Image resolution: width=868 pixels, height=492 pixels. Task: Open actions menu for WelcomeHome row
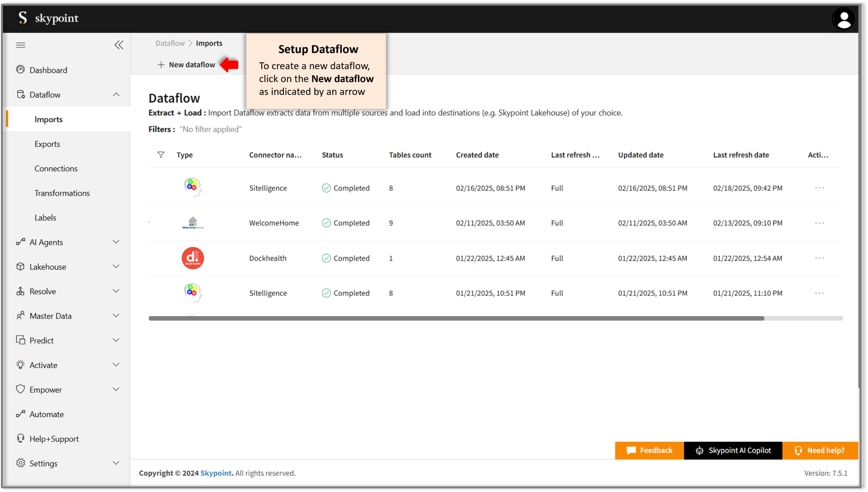pos(819,223)
